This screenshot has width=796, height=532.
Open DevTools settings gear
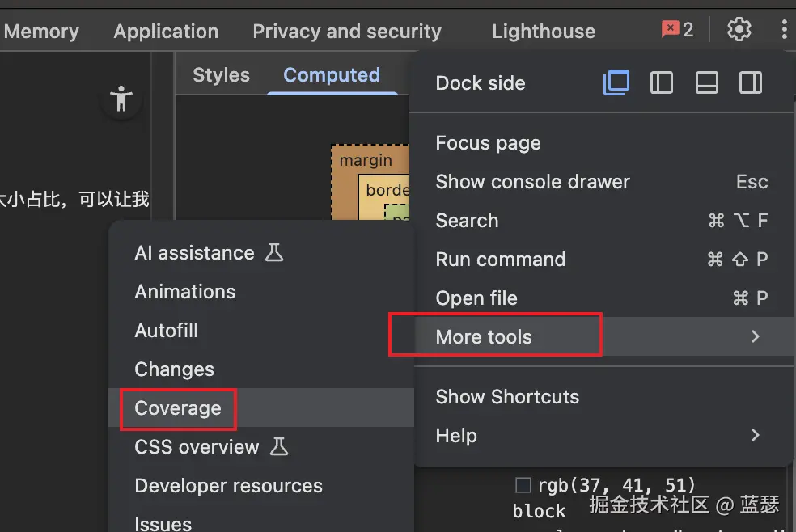coord(739,30)
